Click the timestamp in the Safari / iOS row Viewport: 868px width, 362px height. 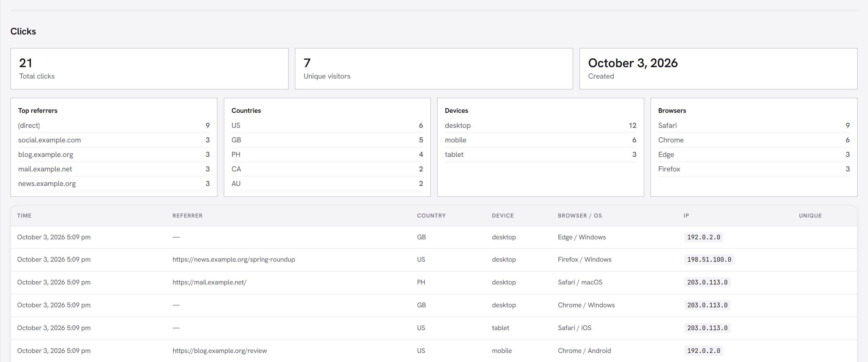[54, 328]
